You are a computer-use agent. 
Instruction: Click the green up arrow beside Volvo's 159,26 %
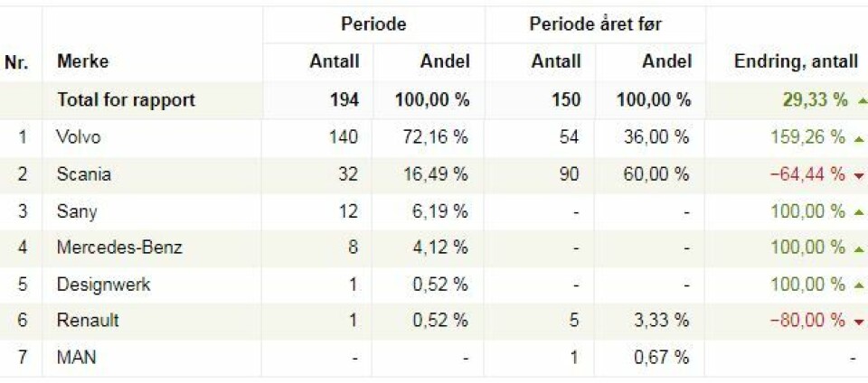(858, 137)
